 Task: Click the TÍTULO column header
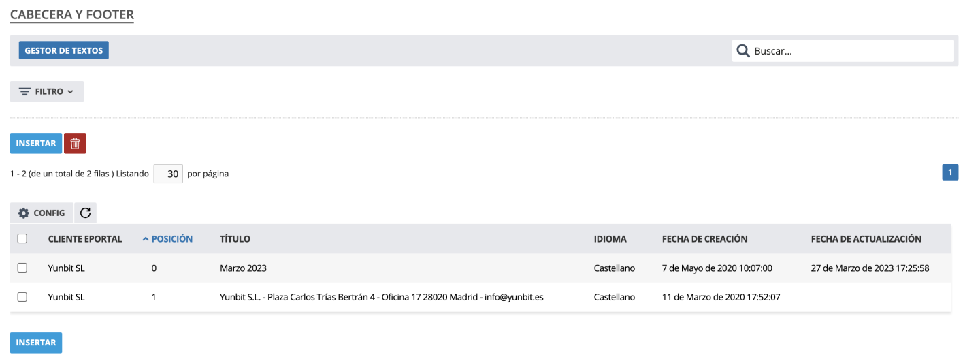(235, 239)
